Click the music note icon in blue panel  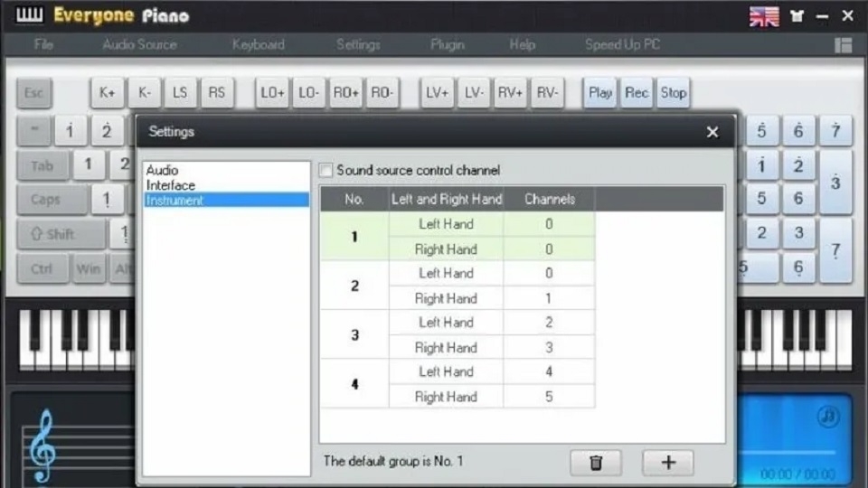coord(828,416)
